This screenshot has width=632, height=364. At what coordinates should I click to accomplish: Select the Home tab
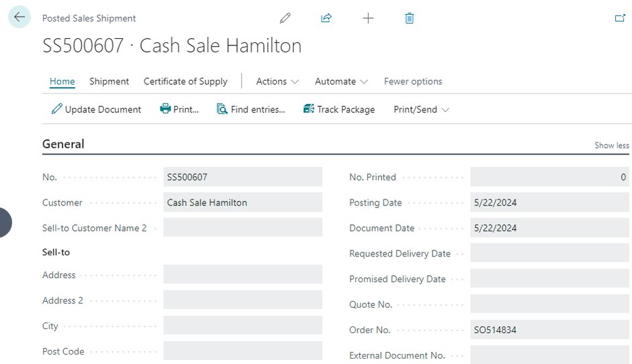point(62,81)
